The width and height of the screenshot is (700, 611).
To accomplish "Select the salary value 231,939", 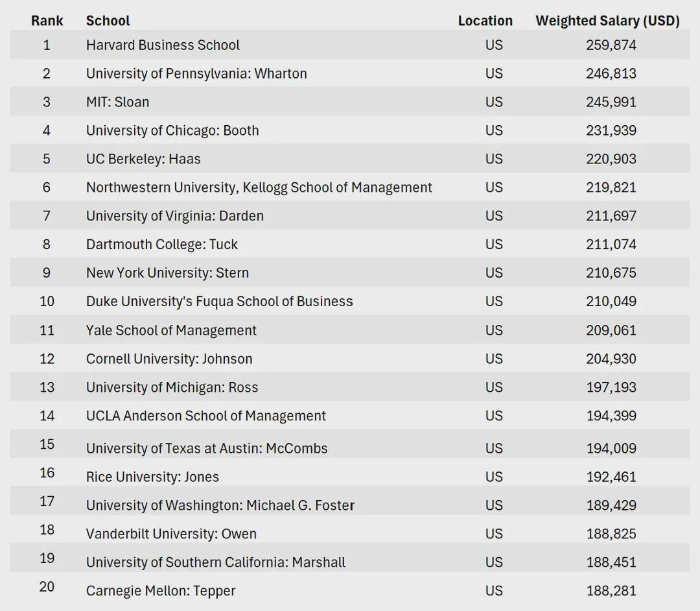I will [611, 131].
